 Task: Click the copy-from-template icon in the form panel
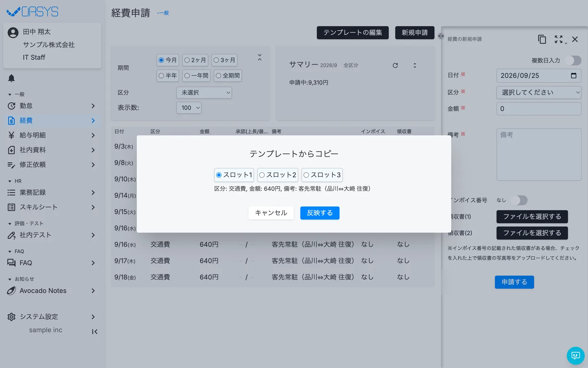click(x=542, y=39)
